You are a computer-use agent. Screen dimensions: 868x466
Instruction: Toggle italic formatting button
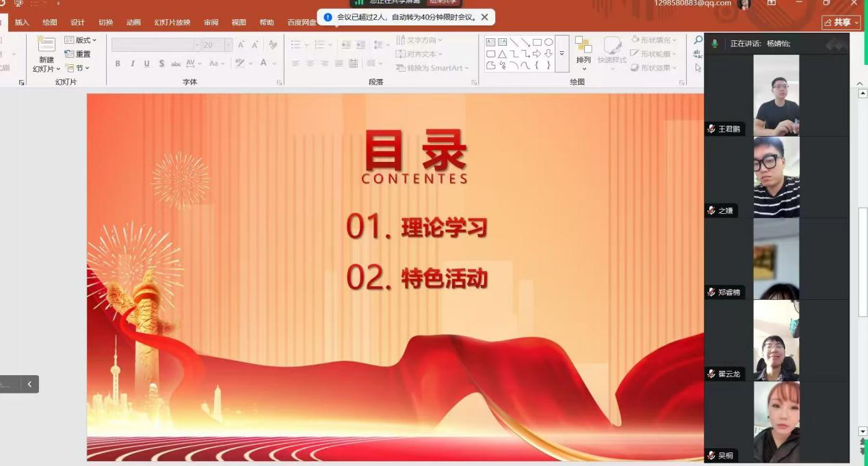pyautogui.click(x=132, y=64)
